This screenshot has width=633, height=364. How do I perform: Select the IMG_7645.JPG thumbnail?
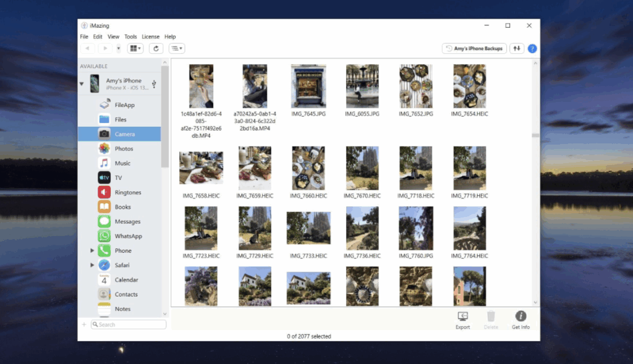(308, 86)
